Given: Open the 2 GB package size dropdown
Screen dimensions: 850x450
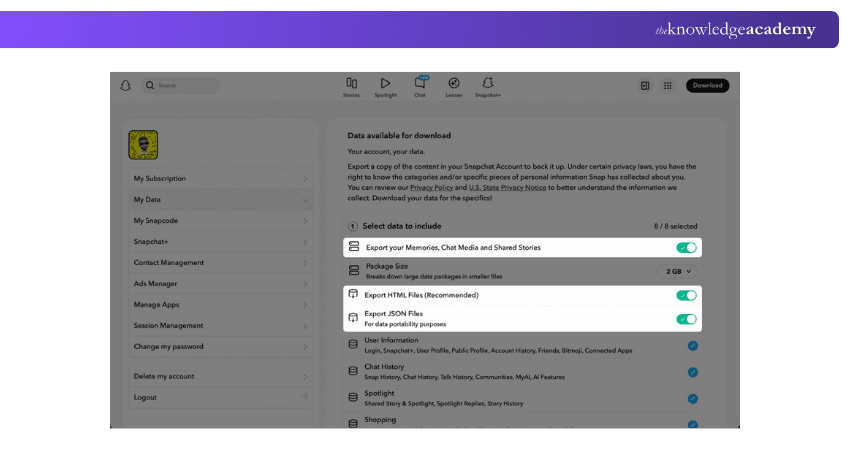Looking at the screenshot, I should (678, 271).
